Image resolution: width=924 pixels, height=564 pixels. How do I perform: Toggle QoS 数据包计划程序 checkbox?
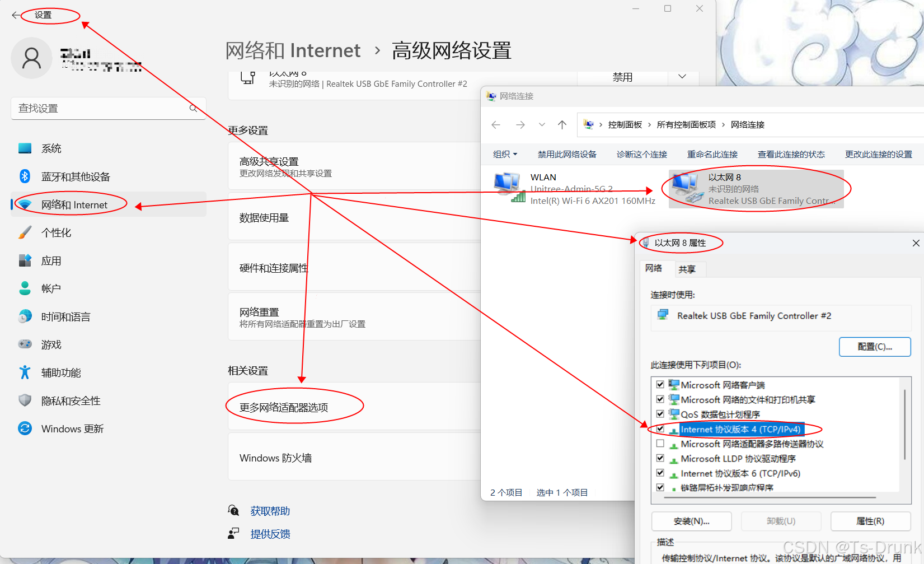[x=660, y=414]
